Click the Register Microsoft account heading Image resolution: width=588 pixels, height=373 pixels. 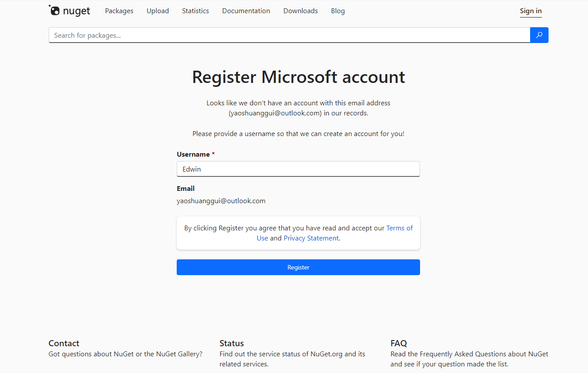tap(298, 77)
